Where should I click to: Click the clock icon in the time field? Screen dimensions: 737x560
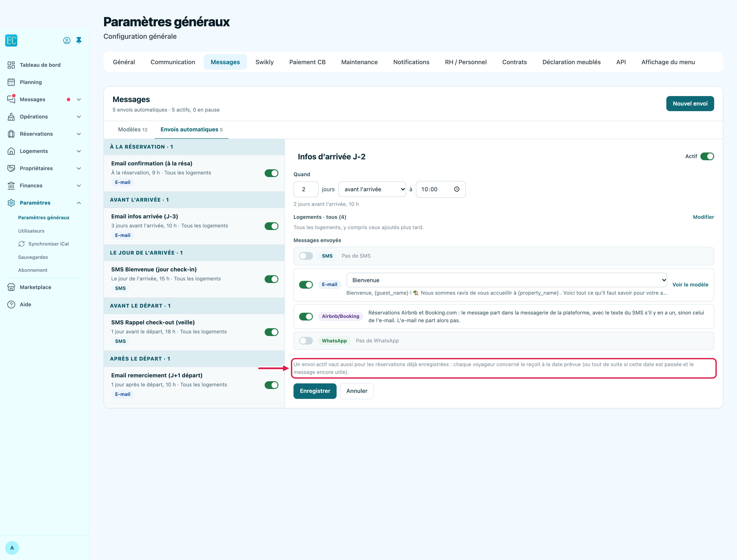pyautogui.click(x=457, y=189)
